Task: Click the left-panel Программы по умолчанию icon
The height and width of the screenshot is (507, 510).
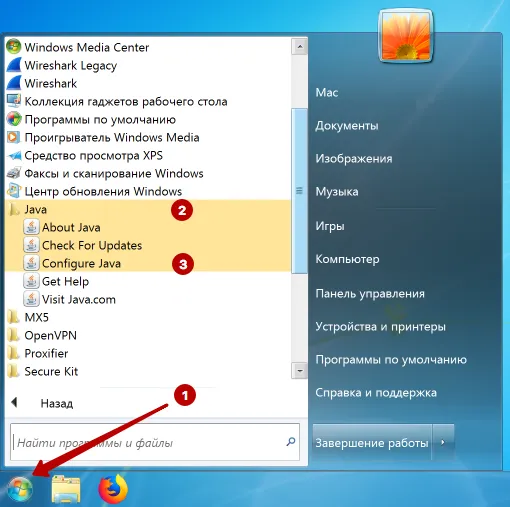Action: click(14, 119)
